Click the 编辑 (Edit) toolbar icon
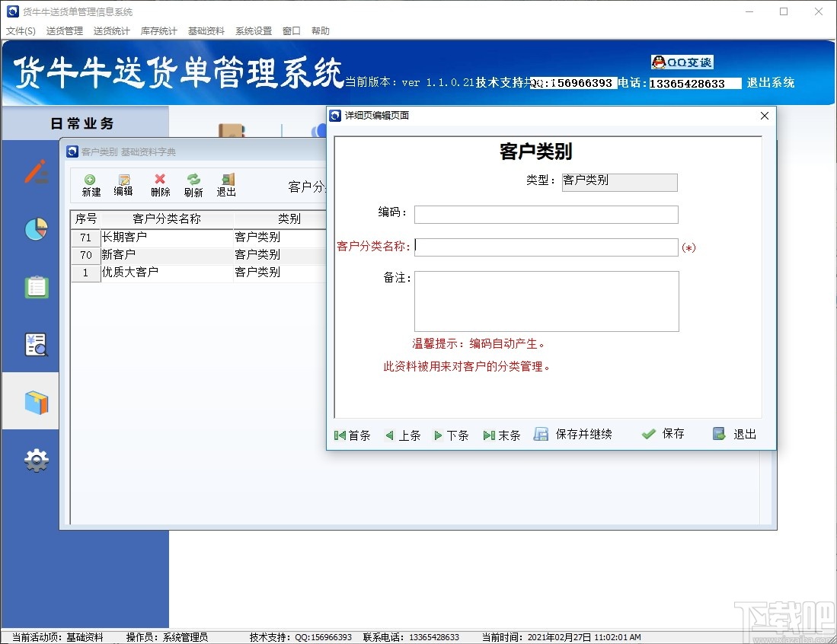Screen dimensions: 837x644 tap(123, 185)
